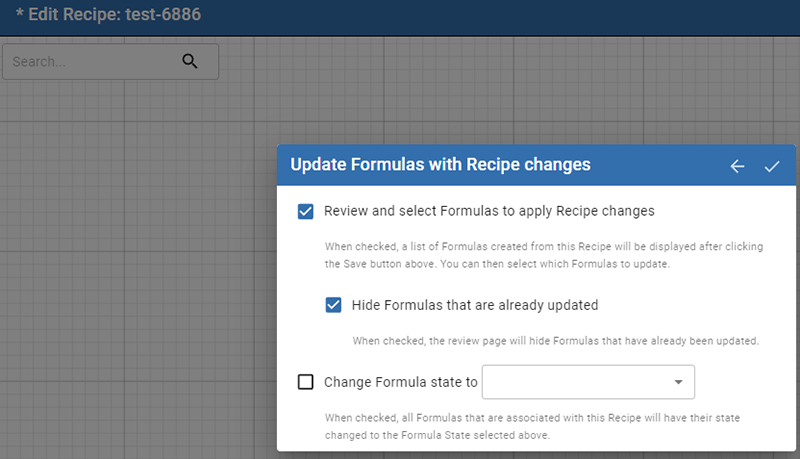Click the empty grid canvas below search
This screenshot has width=800, height=459.
(130, 280)
